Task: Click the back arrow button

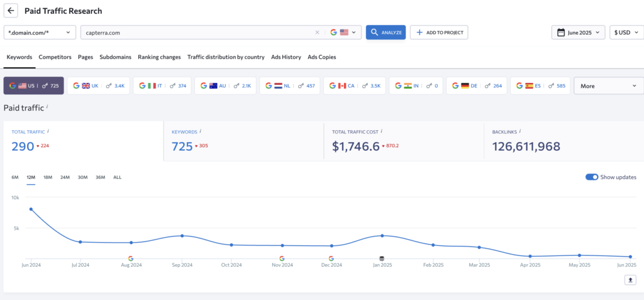Action: tap(11, 11)
